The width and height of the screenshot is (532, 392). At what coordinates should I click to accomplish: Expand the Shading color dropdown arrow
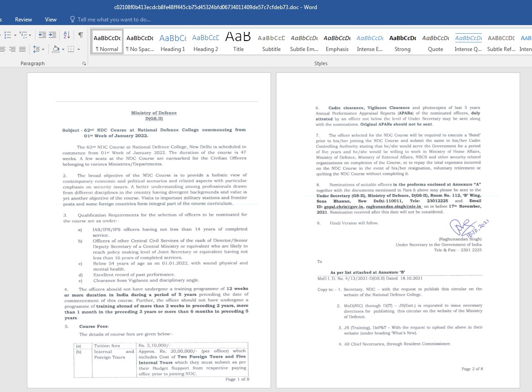[63, 50]
